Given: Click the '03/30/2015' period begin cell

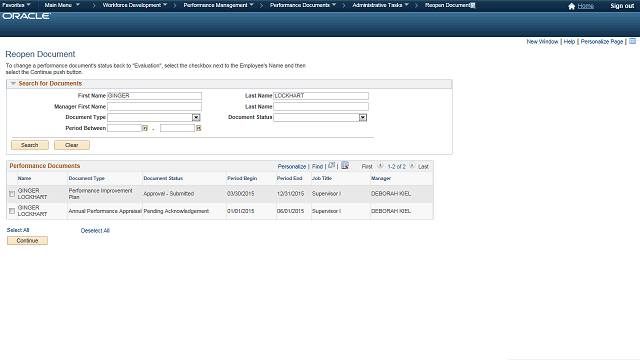Looking at the screenshot, I should coord(240,194).
